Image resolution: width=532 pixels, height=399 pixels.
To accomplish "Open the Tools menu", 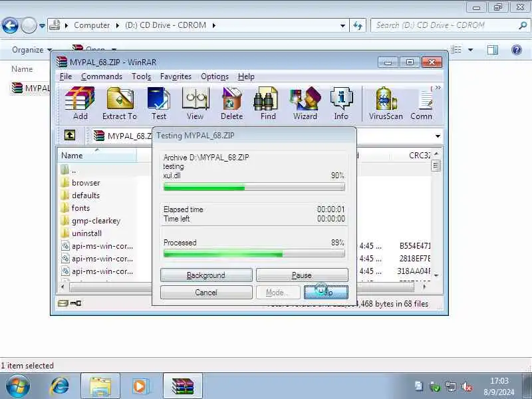I will coord(141,76).
